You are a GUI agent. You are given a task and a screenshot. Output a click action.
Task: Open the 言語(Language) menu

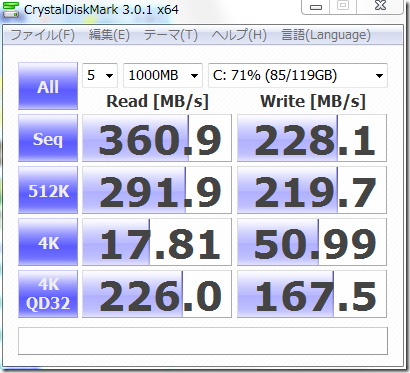326,35
